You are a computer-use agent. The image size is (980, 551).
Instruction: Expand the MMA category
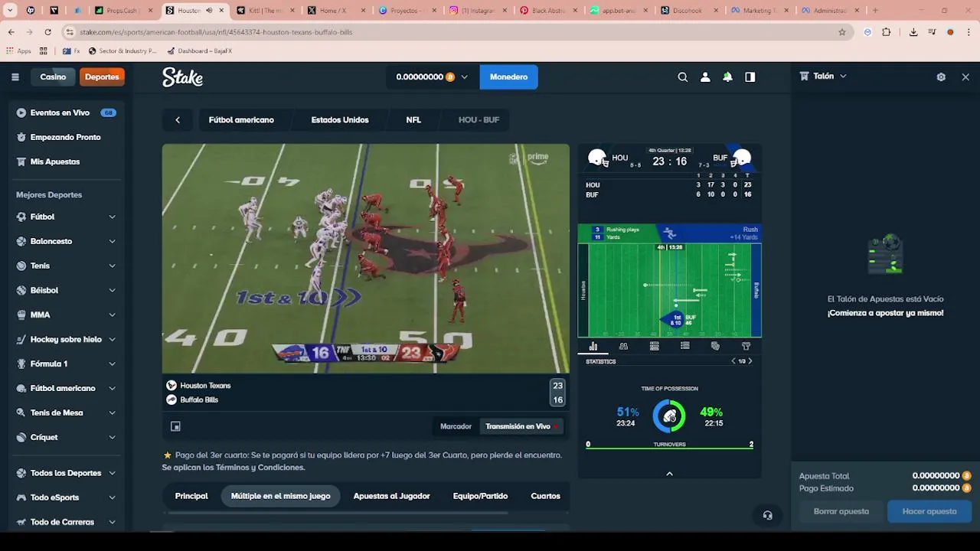(x=66, y=315)
